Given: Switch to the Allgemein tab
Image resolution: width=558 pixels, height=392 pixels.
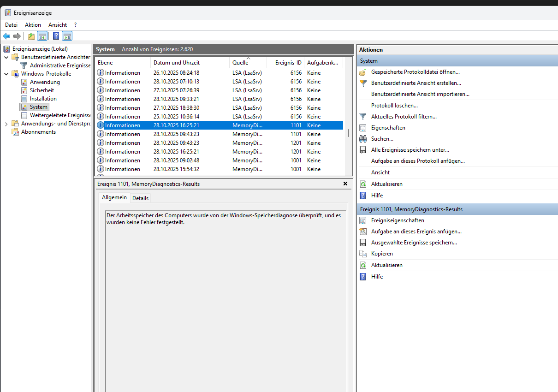Looking at the screenshot, I should coord(114,197).
